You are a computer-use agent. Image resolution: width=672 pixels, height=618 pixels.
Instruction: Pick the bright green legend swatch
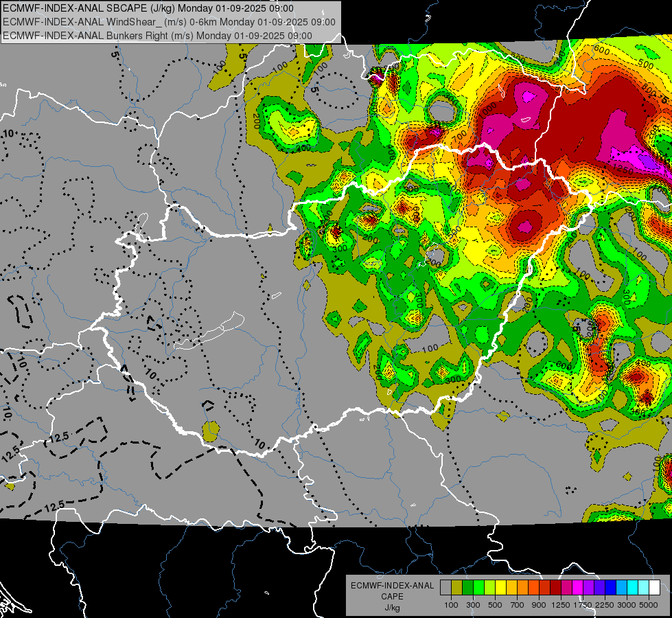[x=478, y=587]
